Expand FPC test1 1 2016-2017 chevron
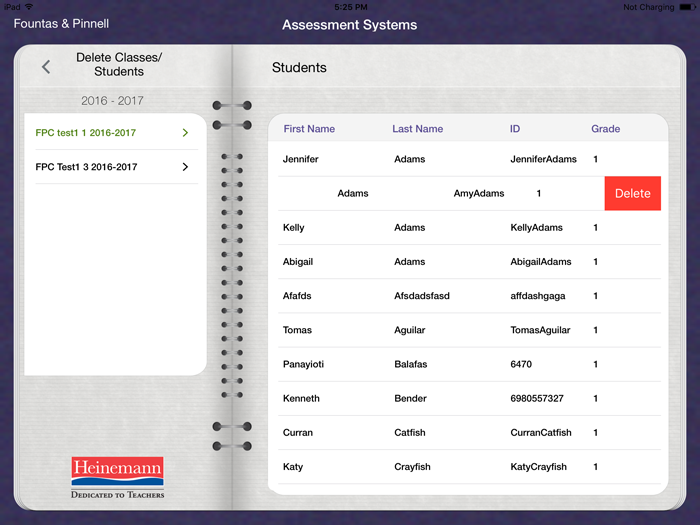 point(185,133)
